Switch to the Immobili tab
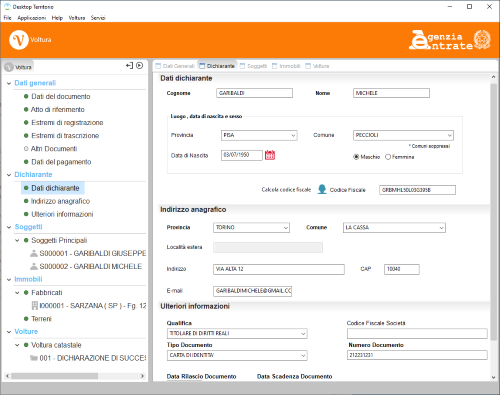 pyautogui.click(x=286, y=66)
